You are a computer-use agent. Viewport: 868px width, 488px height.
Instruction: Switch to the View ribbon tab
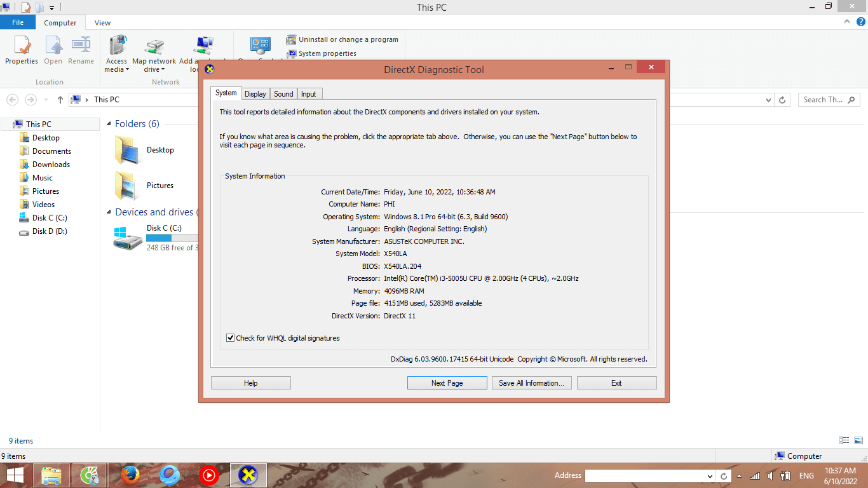(103, 23)
